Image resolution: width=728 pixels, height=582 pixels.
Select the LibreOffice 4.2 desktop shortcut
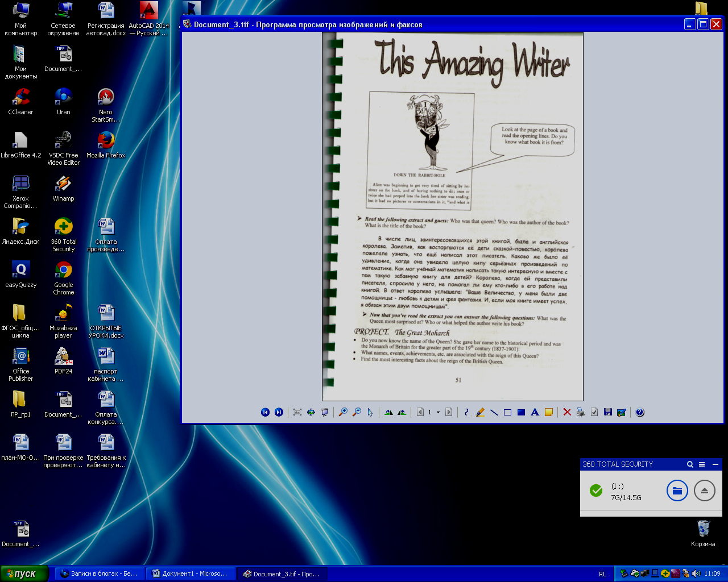pos(20,145)
